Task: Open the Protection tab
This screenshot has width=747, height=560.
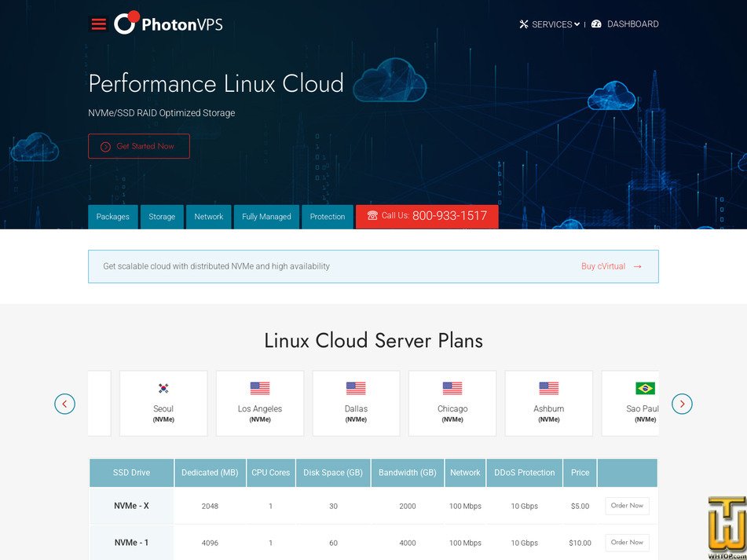Action: [x=328, y=217]
